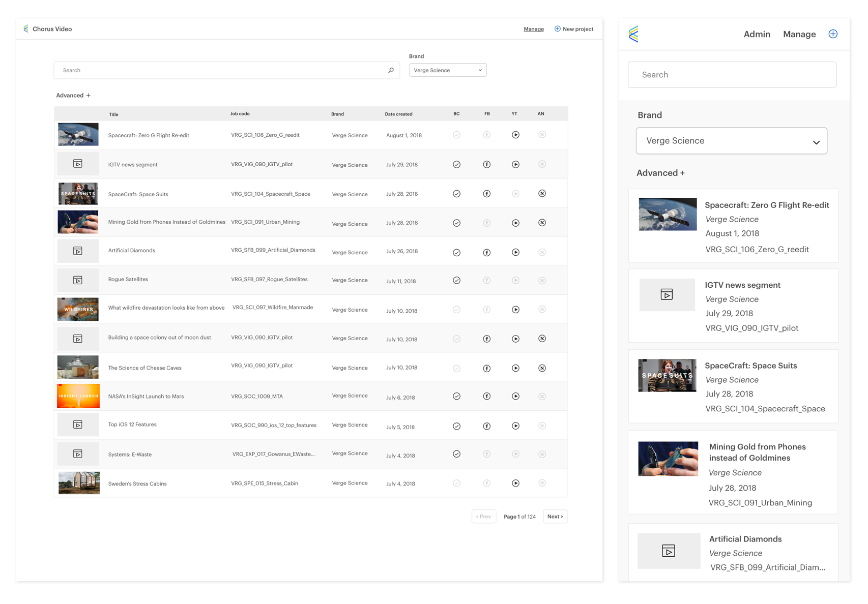Click Facebook icon for Artificial Diamonds row
Viewport: 868px width, 604px height.
(486, 252)
